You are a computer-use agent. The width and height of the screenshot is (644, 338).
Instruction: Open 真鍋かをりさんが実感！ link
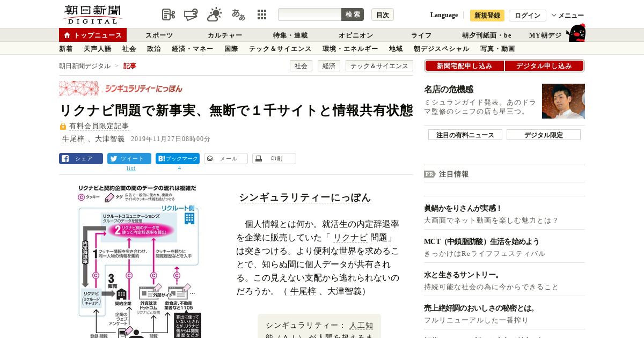463,208
